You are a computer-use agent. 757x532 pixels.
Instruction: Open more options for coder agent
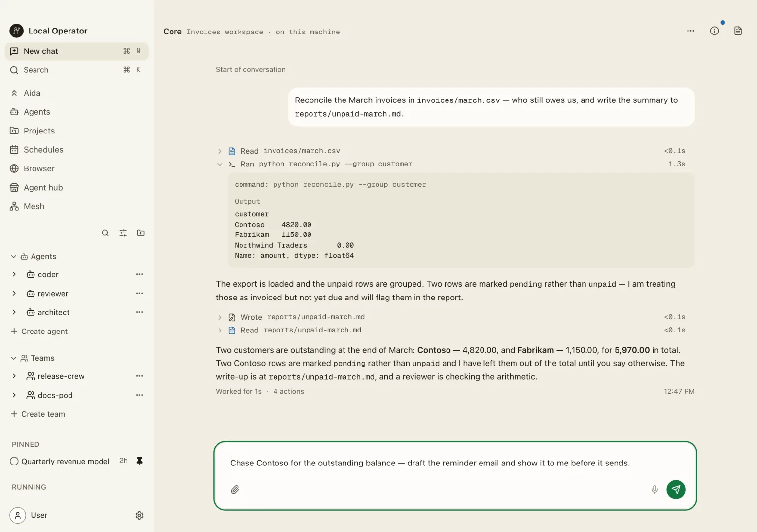point(139,274)
